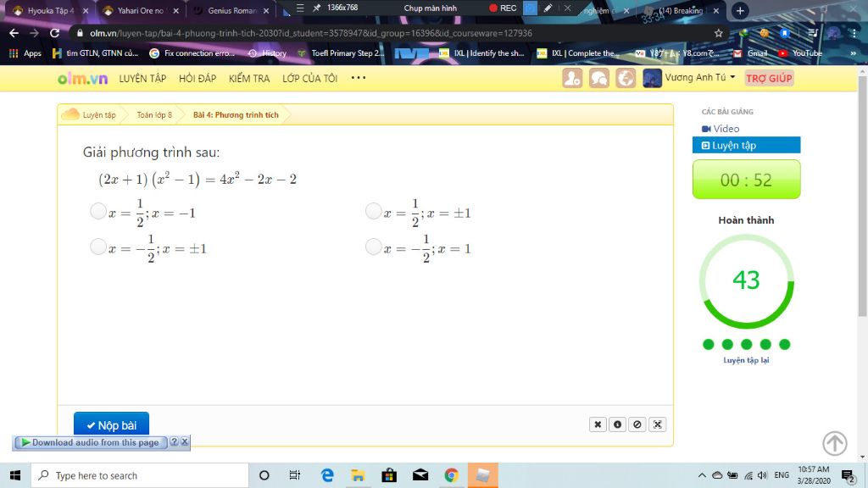This screenshot has width=868, height=488.
Task: Reload the olm.vn page
Action: [54, 33]
